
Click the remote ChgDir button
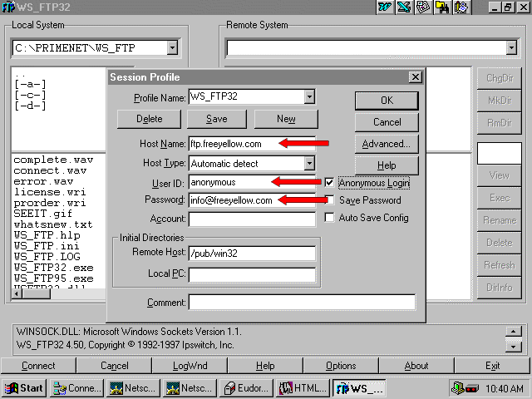[x=499, y=78]
